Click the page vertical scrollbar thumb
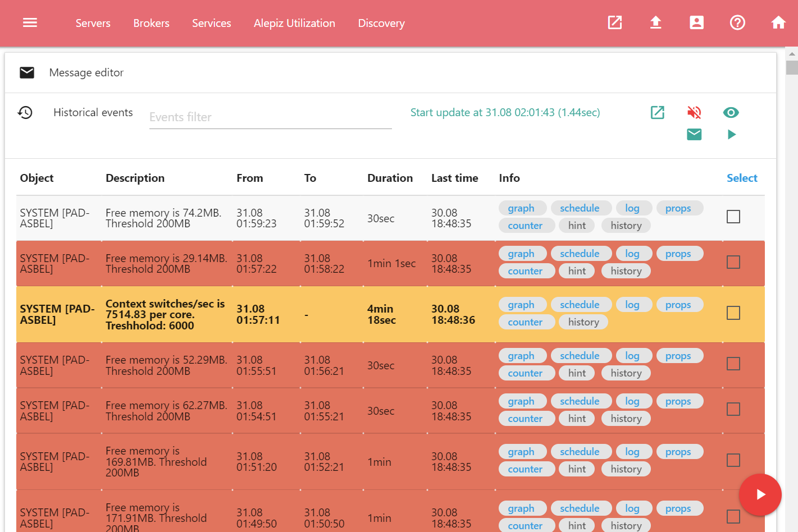Image resolution: width=798 pixels, height=532 pixels. (x=792, y=67)
